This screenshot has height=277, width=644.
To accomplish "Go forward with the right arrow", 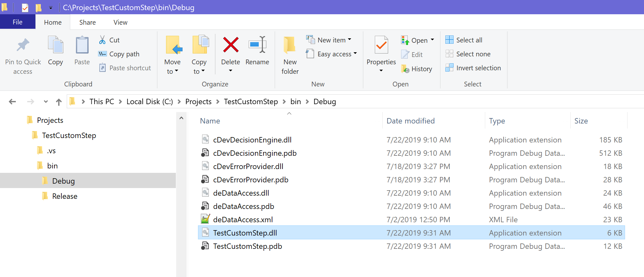I will pyautogui.click(x=30, y=102).
